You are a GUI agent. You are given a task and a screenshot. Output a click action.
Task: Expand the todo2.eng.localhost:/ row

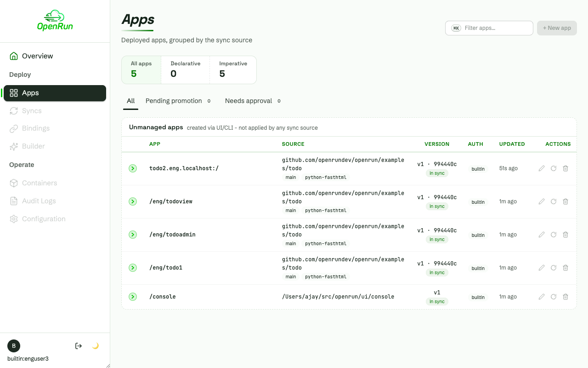(x=133, y=168)
